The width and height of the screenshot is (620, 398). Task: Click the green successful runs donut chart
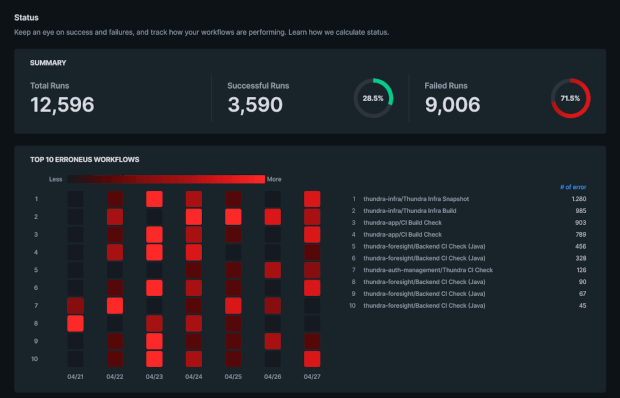tap(373, 98)
